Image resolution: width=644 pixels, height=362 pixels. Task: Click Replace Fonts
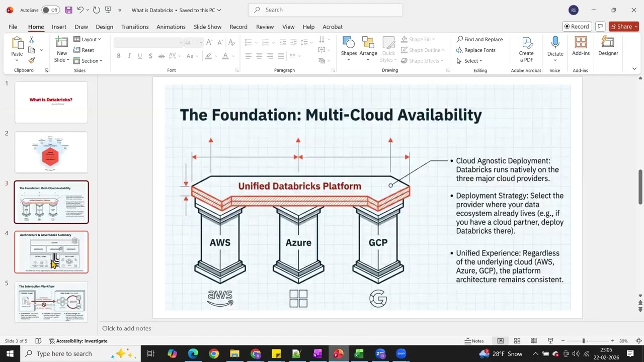coord(476,50)
